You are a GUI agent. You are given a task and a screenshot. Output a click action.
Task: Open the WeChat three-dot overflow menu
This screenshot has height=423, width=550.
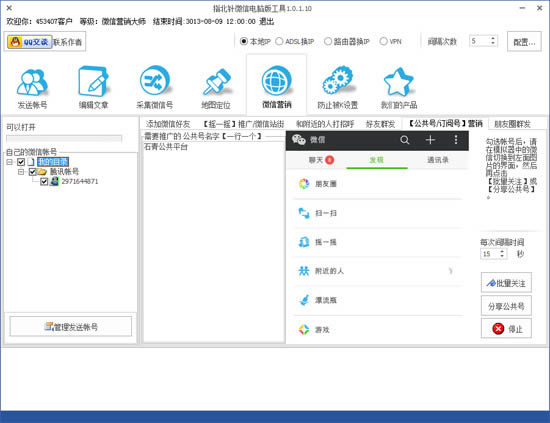(x=456, y=140)
